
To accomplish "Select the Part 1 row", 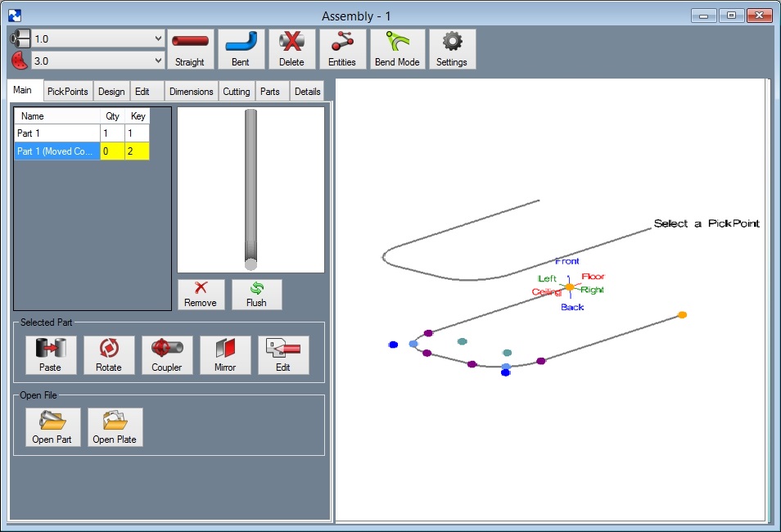I will [82, 133].
